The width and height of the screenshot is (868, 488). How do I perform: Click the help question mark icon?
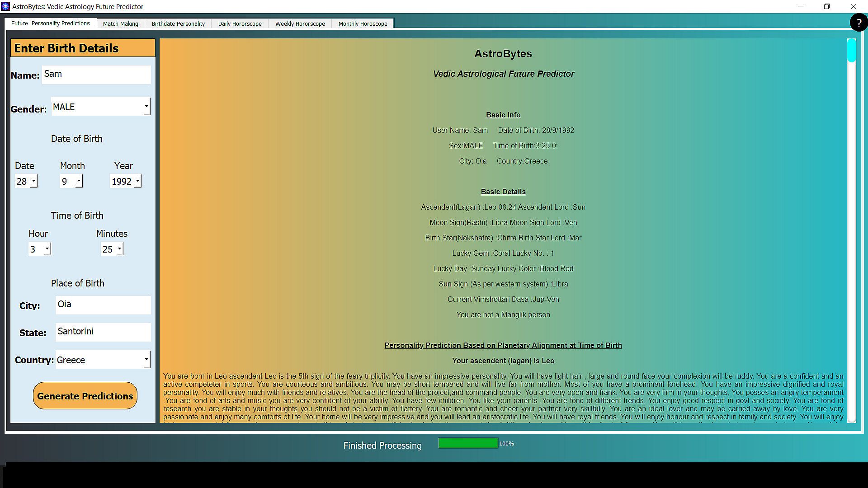pyautogui.click(x=859, y=23)
